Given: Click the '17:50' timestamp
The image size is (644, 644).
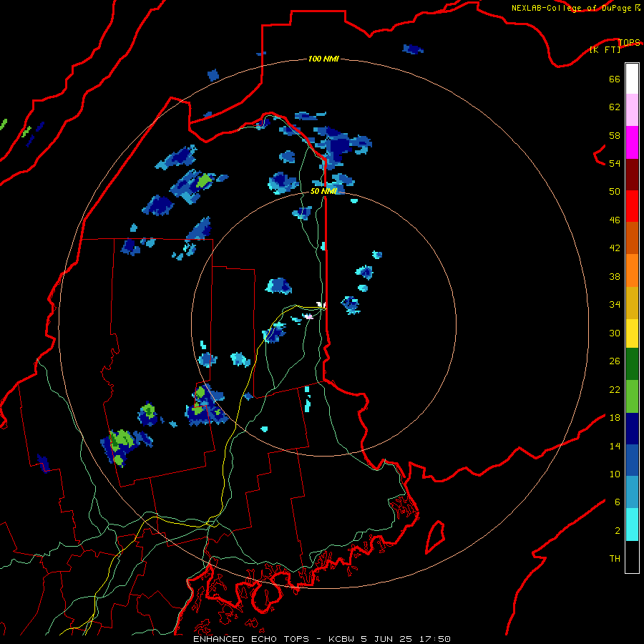Looking at the screenshot, I should pos(435,639).
